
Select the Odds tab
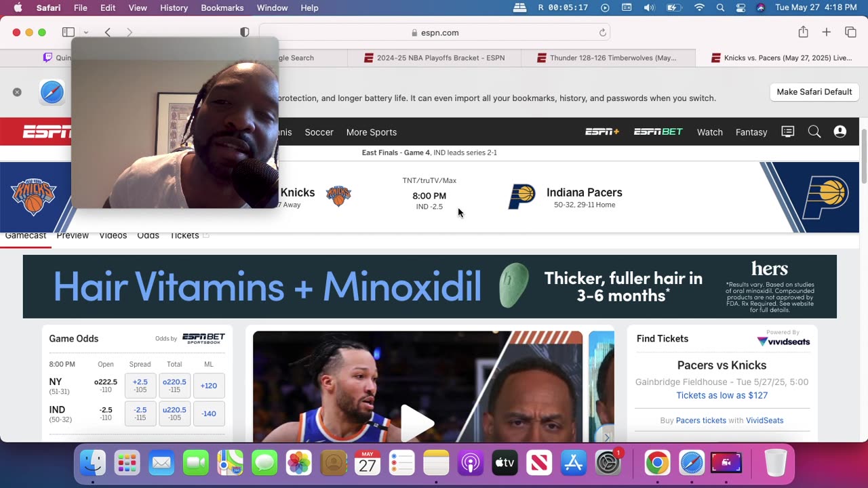click(x=148, y=236)
